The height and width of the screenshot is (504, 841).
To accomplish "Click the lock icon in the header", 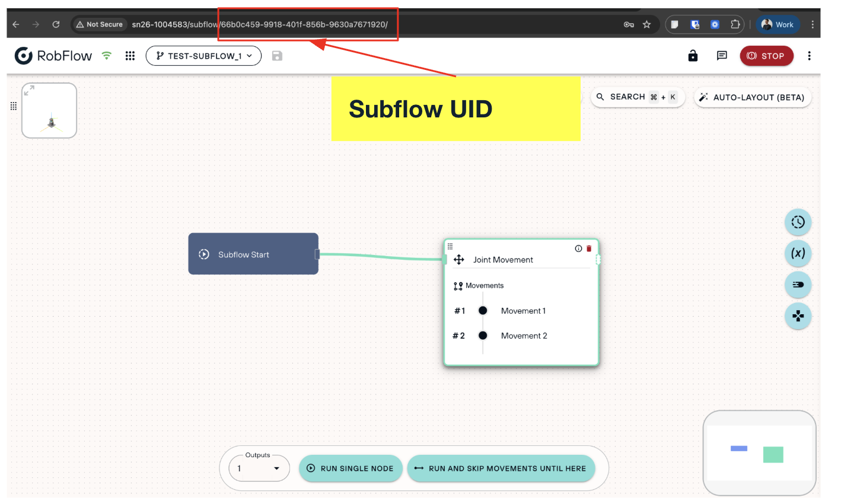I will pyautogui.click(x=693, y=56).
